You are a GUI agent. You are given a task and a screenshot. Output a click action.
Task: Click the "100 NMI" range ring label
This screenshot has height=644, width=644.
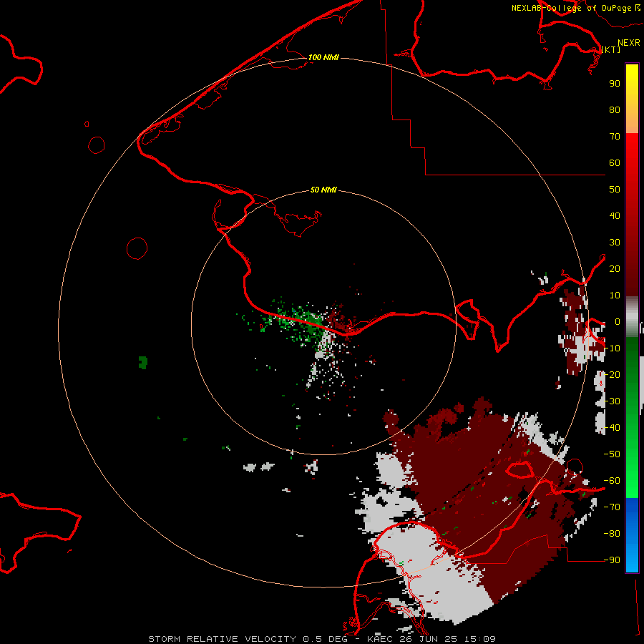click(323, 57)
